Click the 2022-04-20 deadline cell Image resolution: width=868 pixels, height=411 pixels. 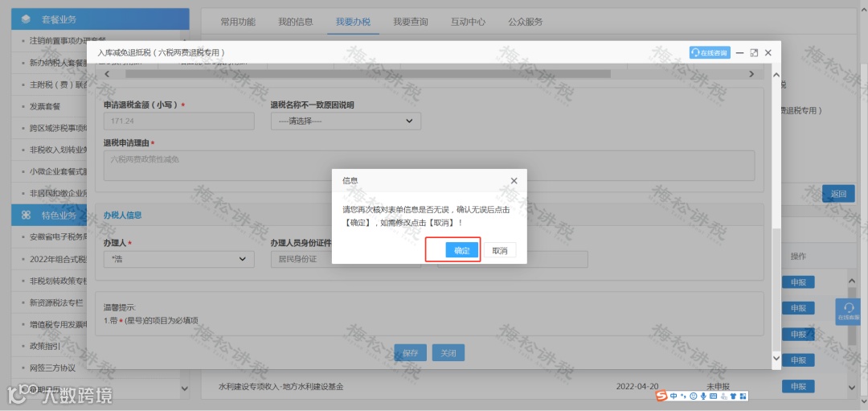[x=637, y=386]
